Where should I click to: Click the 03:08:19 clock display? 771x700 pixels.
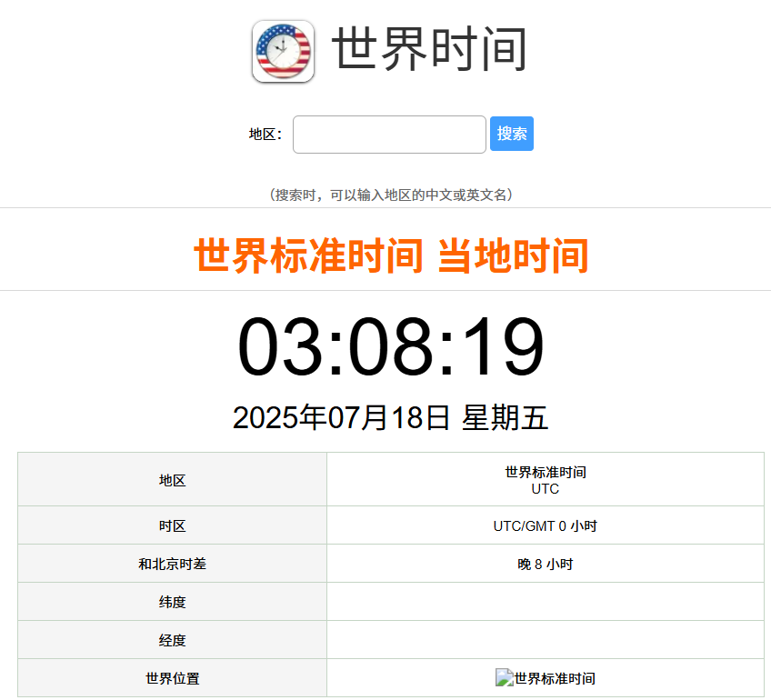pyautogui.click(x=390, y=346)
